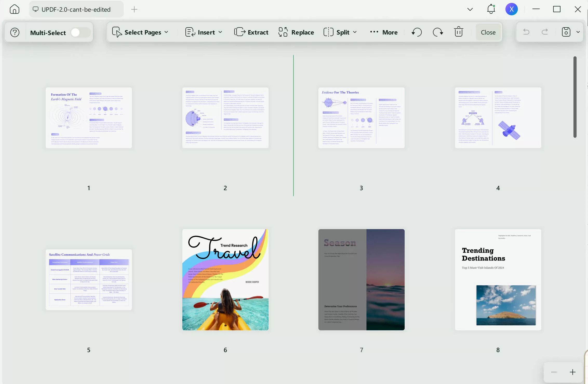The image size is (588, 384).
Task: Click the Close button to exit organize view
Action: coord(488,32)
